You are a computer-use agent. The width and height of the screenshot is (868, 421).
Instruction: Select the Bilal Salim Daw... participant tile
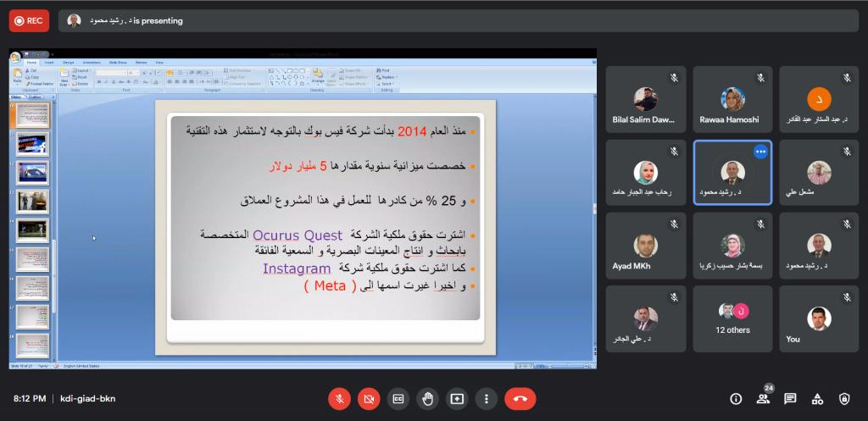(644, 100)
